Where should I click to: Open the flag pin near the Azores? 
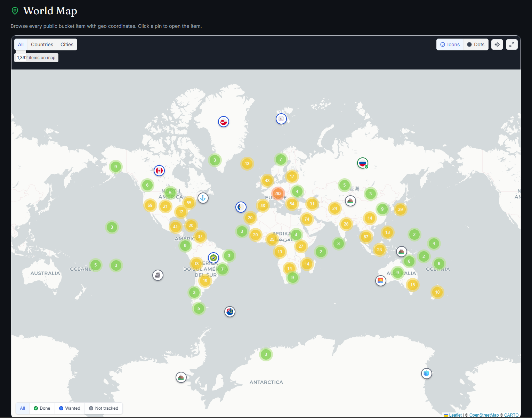pyautogui.click(x=241, y=207)
